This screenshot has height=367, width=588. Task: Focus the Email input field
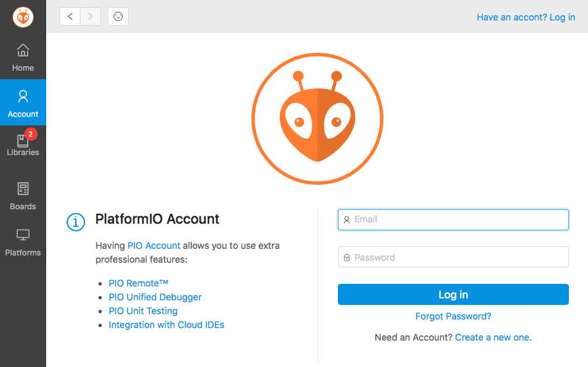[453, 220]
